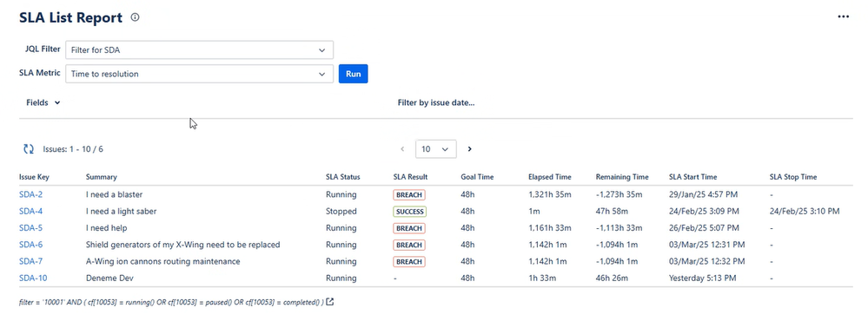Go to the next page with the right arrow
The height and width of the screenshot is (321, 868).
(469, 149)
